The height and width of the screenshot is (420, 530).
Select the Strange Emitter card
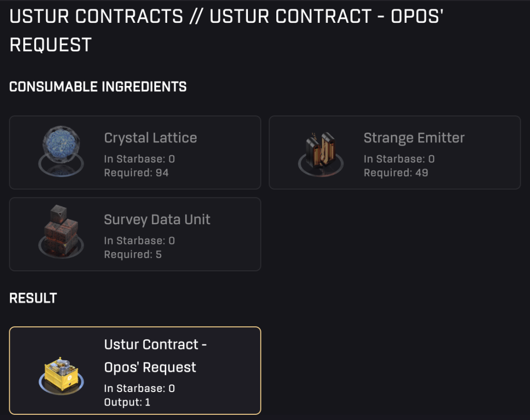click(x=394, y=152)
